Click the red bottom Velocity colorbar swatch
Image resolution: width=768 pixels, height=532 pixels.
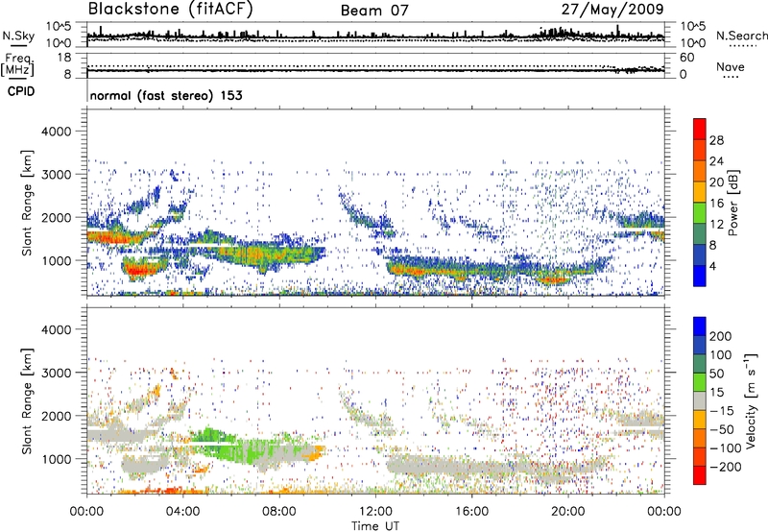pyautogui.click(x=700, y=475)
